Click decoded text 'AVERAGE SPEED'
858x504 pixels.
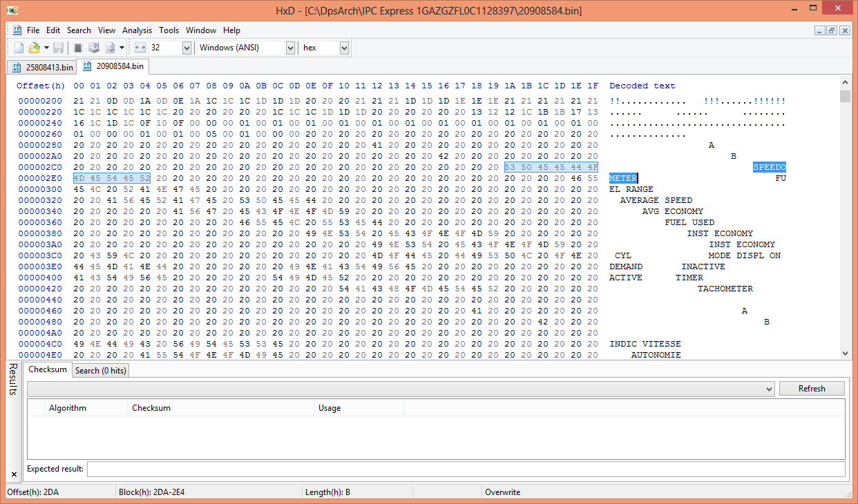pyautogui.click(x=656, y=200)
